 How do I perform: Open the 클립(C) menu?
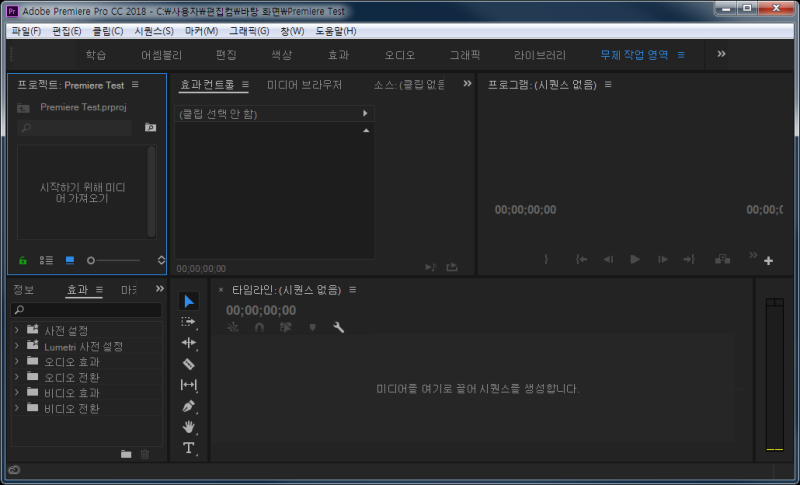[x=108, y=31]
